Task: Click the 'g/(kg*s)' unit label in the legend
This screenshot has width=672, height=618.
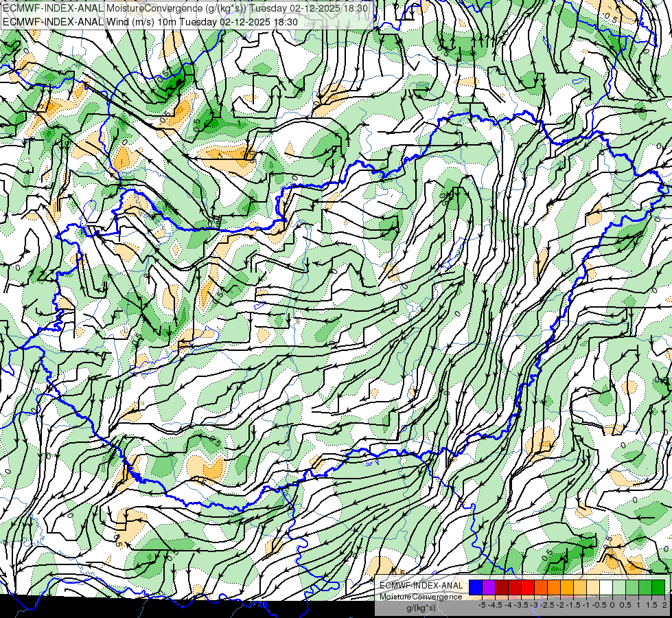Action: (421, 608)
